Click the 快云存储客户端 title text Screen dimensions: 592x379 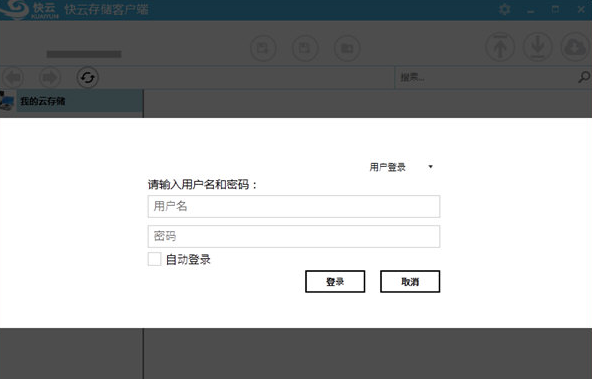tap(106, 9)
